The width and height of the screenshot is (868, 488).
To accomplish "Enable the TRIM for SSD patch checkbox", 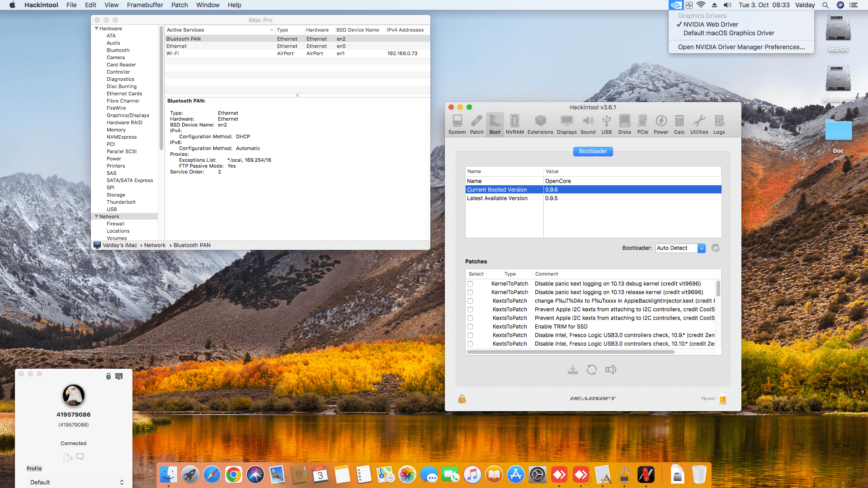I will [x=470, y=327].
